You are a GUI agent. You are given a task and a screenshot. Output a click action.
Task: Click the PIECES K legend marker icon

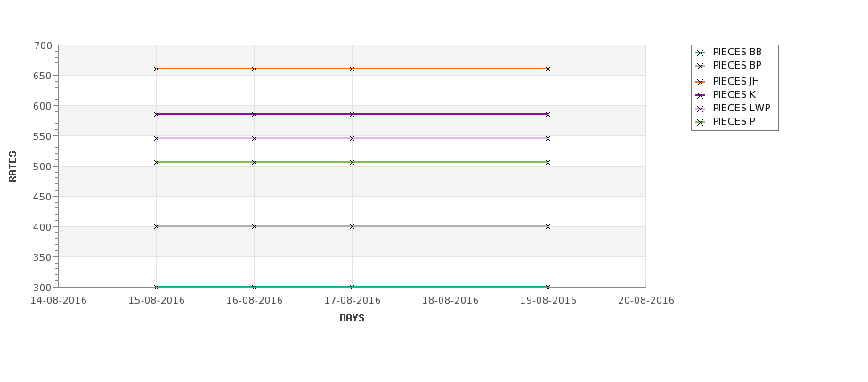pyautogui.click(x=701, y=95)
